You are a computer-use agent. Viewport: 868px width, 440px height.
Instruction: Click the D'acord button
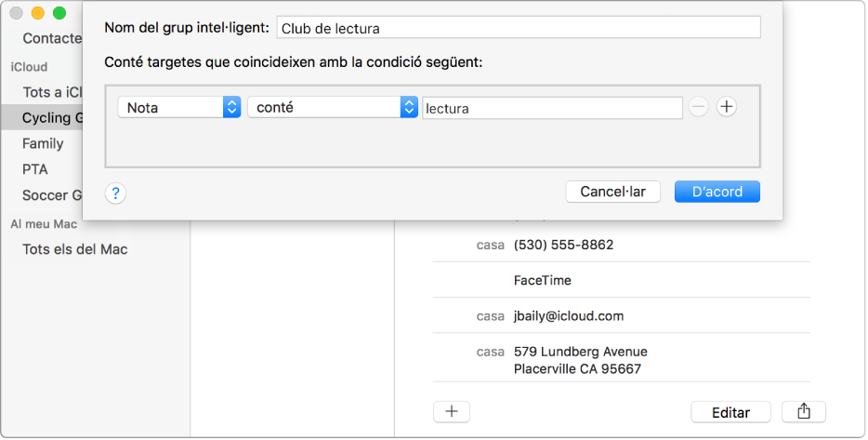click(x=717, y=192)
